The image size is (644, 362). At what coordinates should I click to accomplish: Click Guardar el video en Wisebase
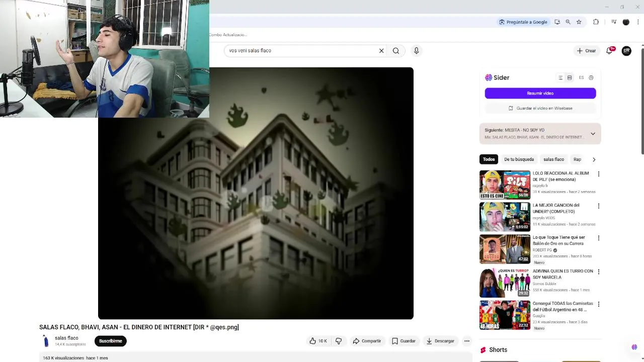(540, 108)
